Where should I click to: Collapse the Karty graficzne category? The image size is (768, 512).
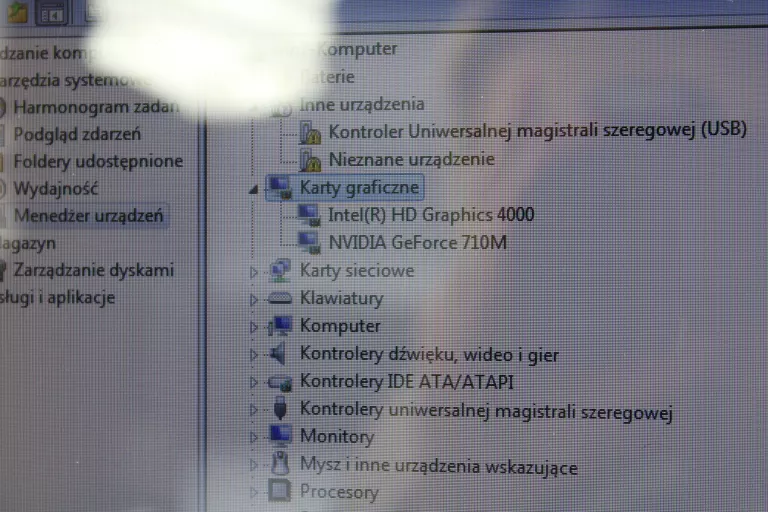[x=253, y=189]
